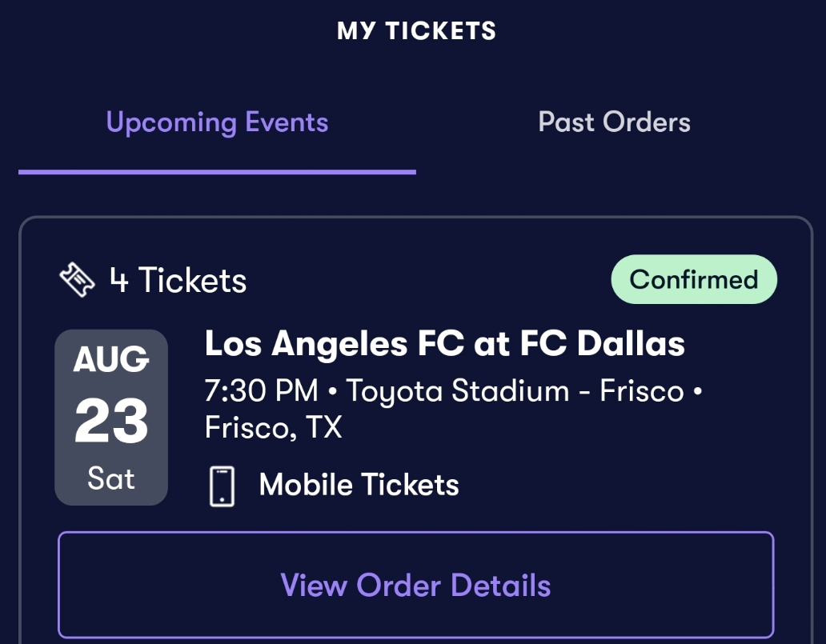
Task: Tap the large 23 day number
Action: [x=111, y=421]
